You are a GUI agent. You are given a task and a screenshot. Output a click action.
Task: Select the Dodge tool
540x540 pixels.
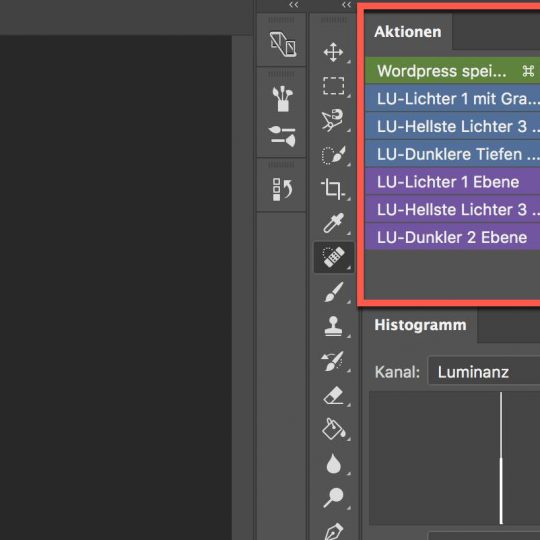[333, 498]
